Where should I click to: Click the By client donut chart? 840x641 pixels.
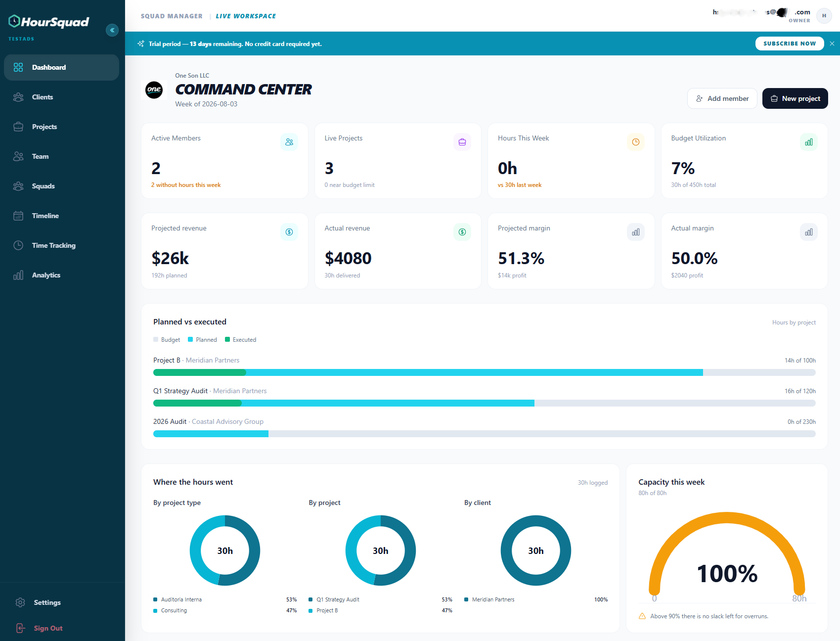click(x=536, y=550)
